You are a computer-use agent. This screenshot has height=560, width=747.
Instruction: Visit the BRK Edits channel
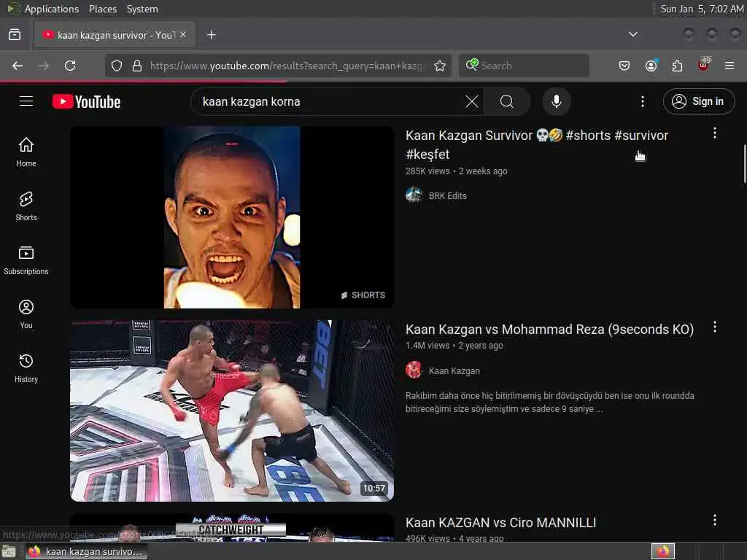coord(447,195)
